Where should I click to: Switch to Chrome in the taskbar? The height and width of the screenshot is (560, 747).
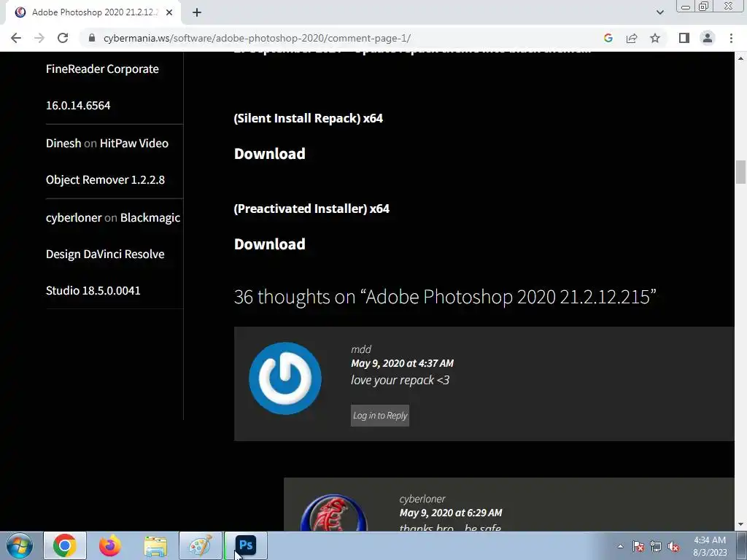click(65, 545)
